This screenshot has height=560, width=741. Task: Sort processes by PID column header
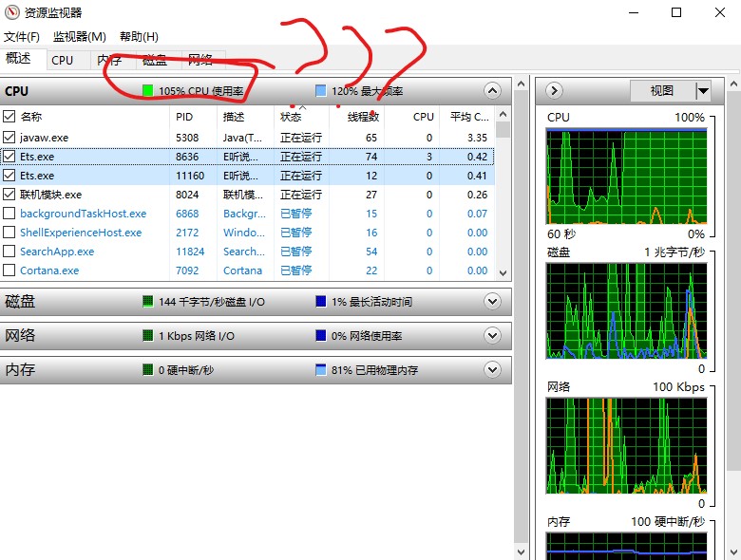184,117
